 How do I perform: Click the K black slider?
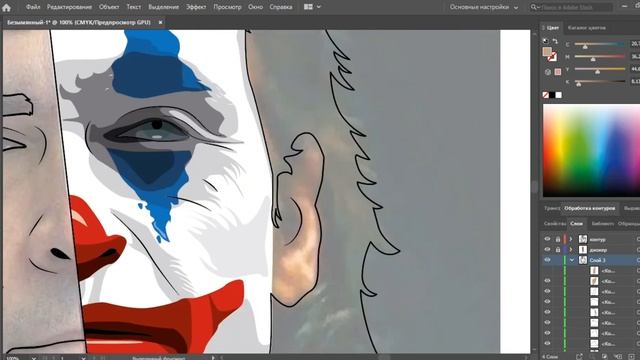point(600,82)
